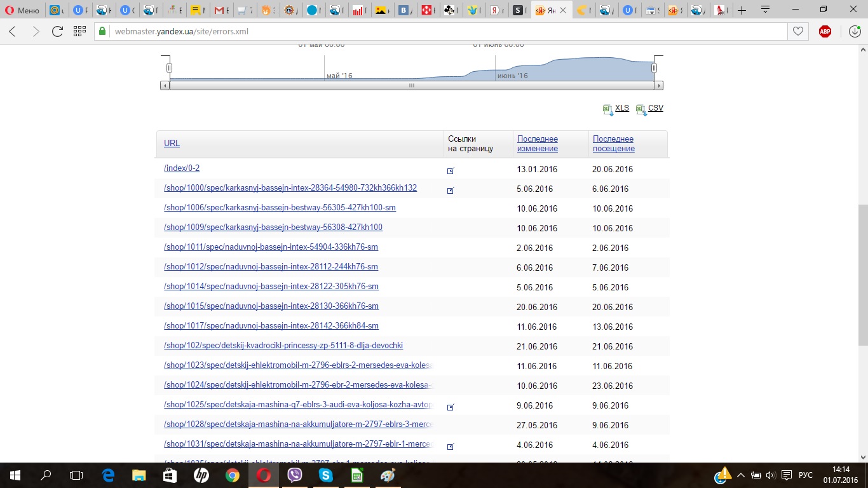Switch to the yellow note icon tab

(199, 10)
